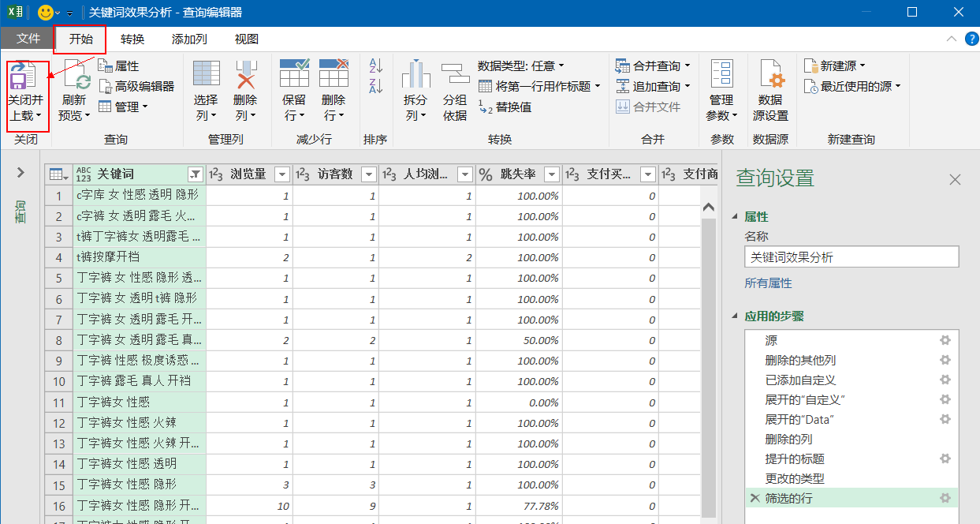The width and height of the screenshot is (980, 524).
Task: Open gear settings for 源 step
Action: click(945, 340)
